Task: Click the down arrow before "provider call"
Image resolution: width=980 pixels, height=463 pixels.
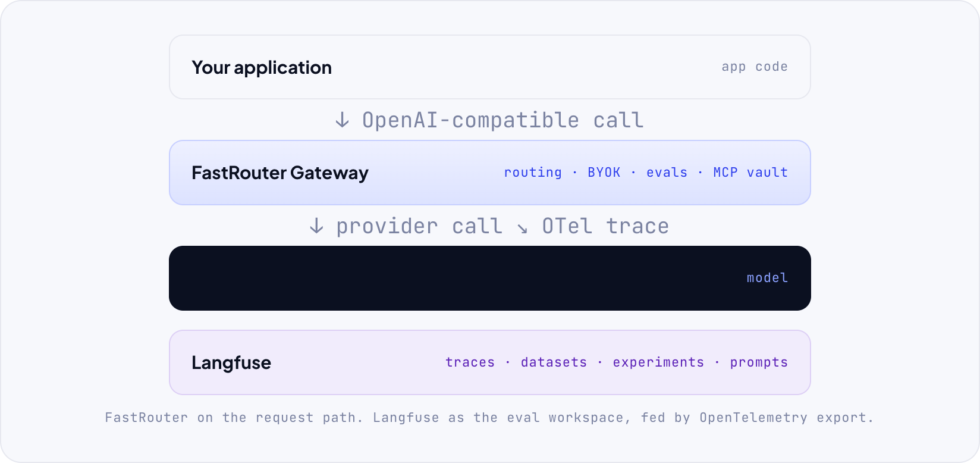Action: tap(316, 226)
